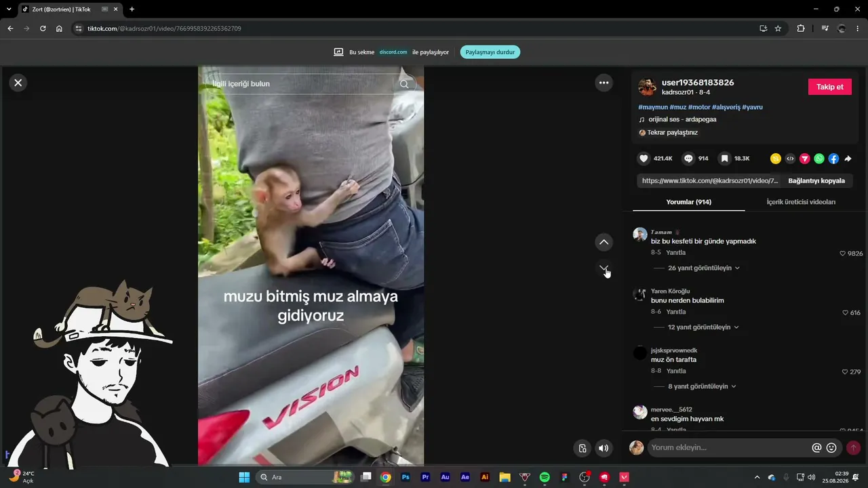Screen dimensions: 868x488
Task: Click the Yorum ekleyin comment field
Action: point(729,448)
